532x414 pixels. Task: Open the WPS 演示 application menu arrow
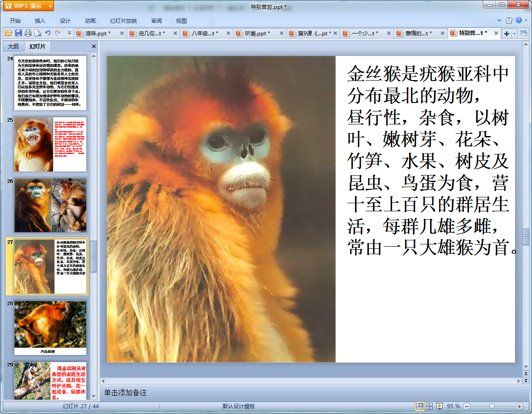pyautogui.click(x=50, y=6)
